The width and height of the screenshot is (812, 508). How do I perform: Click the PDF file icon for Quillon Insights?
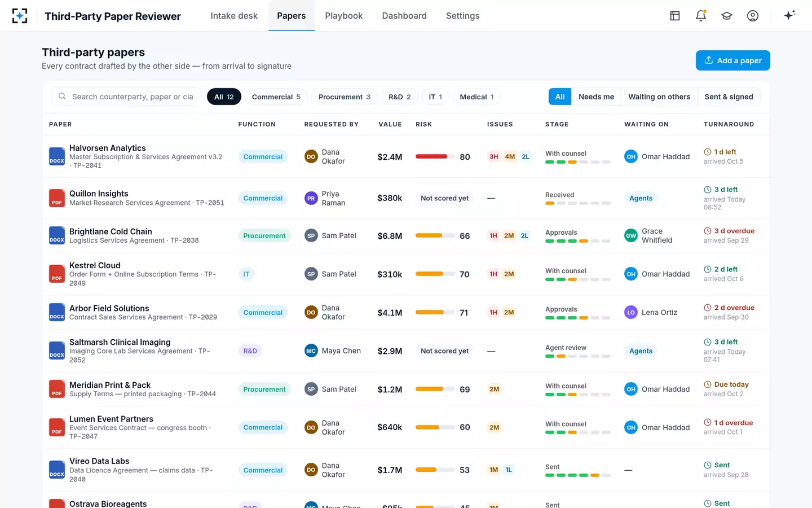57,198
